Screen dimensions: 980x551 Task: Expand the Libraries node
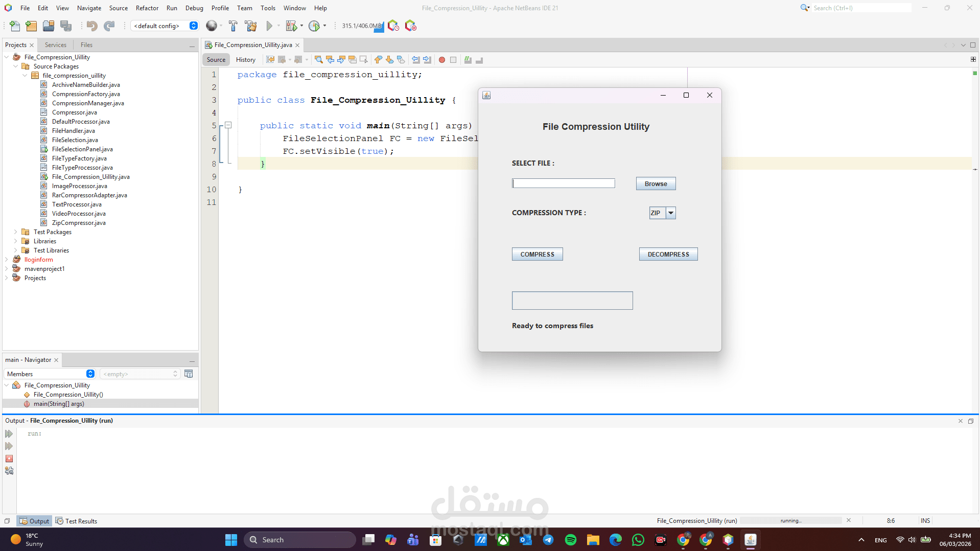(x=16, y=241)
